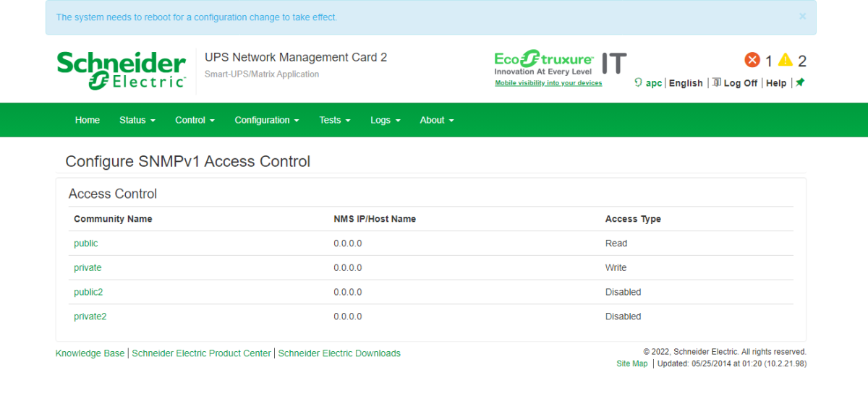Click the Access Control section title
Screen dimensions: 868x396
pyautogui.click(x=113, y=194)
